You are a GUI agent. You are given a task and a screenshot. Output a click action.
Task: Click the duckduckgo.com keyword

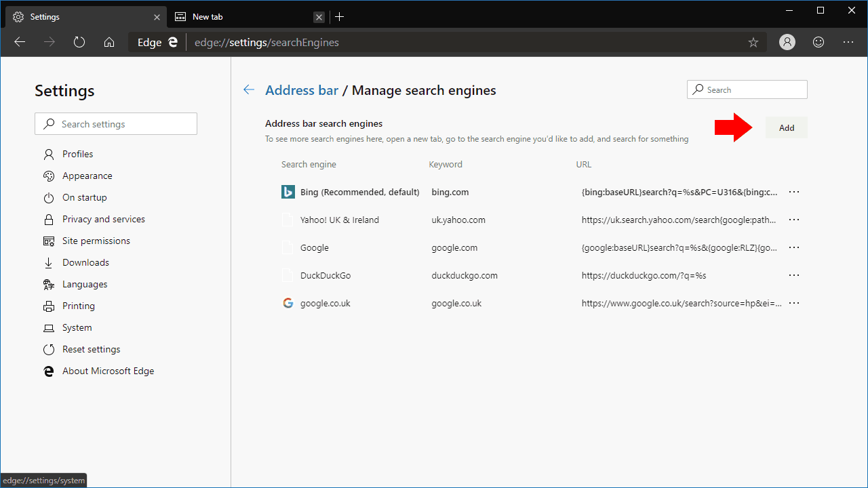pos(465,275)
